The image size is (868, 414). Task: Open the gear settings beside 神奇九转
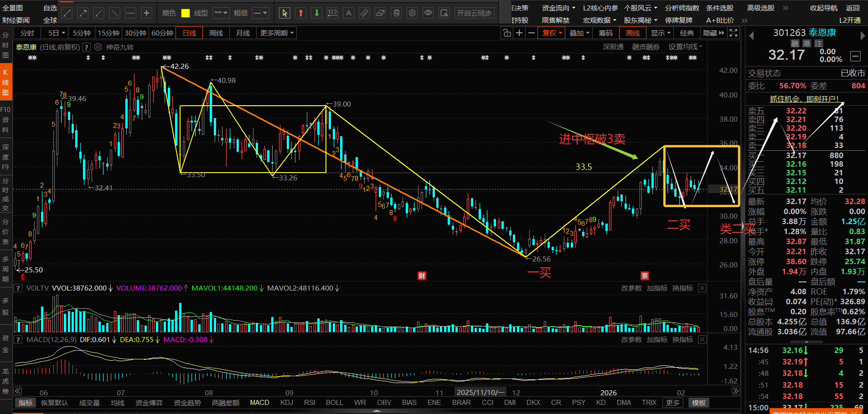[98, 47]
